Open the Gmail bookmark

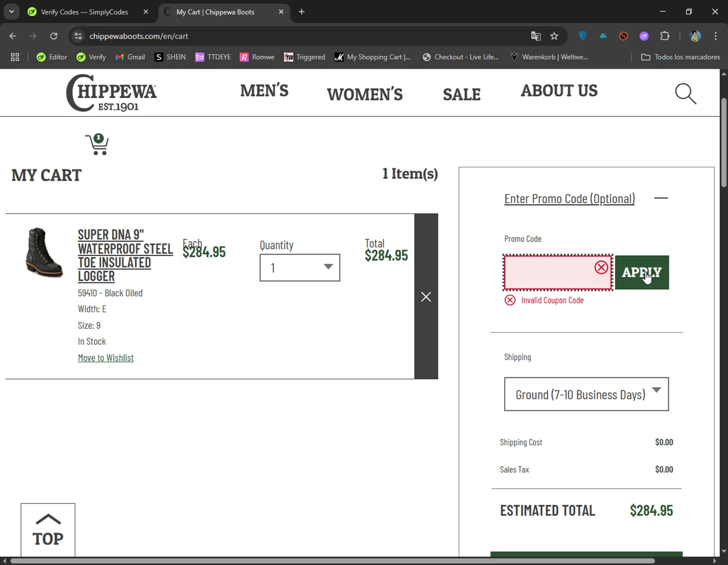(x=130, y=57)
